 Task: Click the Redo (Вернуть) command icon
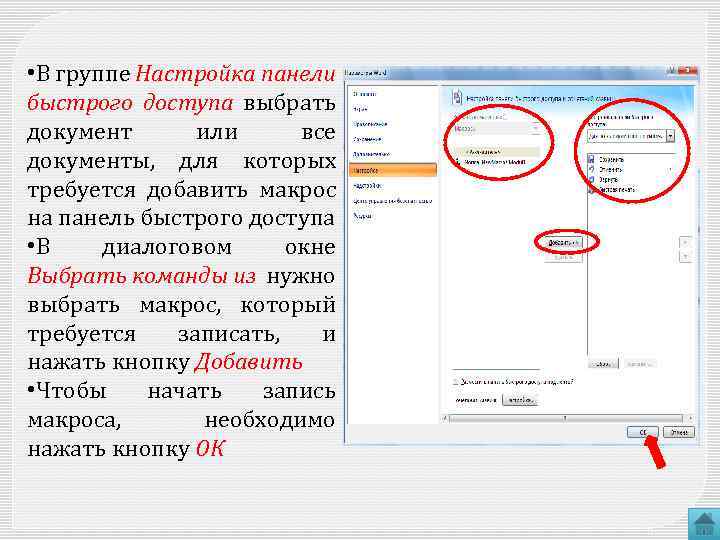(591, 180)
